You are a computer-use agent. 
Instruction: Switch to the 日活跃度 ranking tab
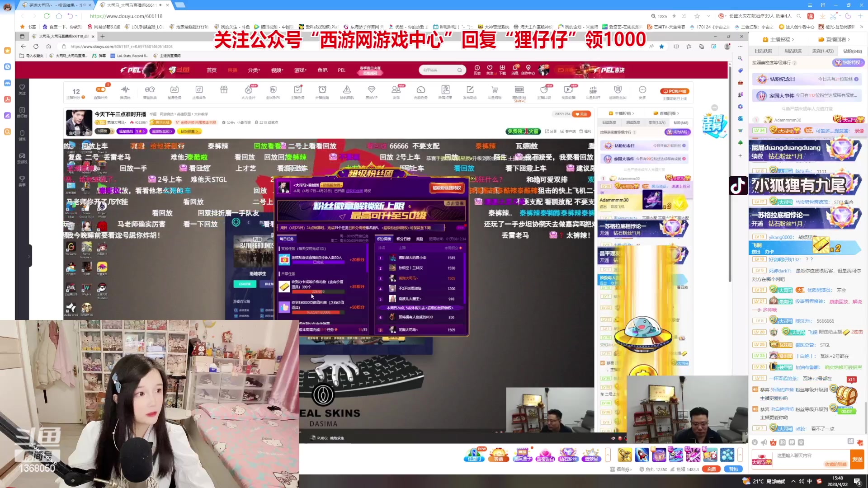763,51
